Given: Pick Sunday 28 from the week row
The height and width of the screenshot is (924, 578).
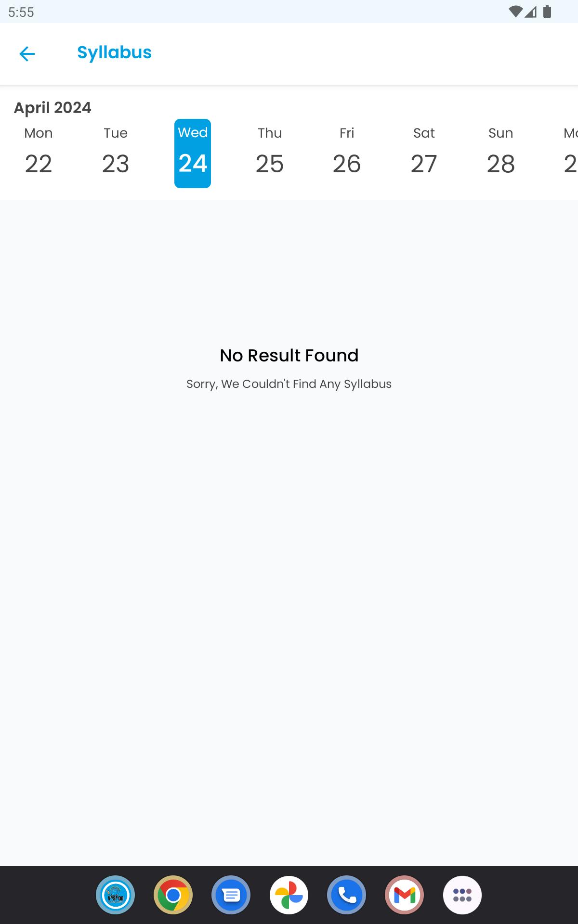Looking at the screenshot, I should point(501,153).
